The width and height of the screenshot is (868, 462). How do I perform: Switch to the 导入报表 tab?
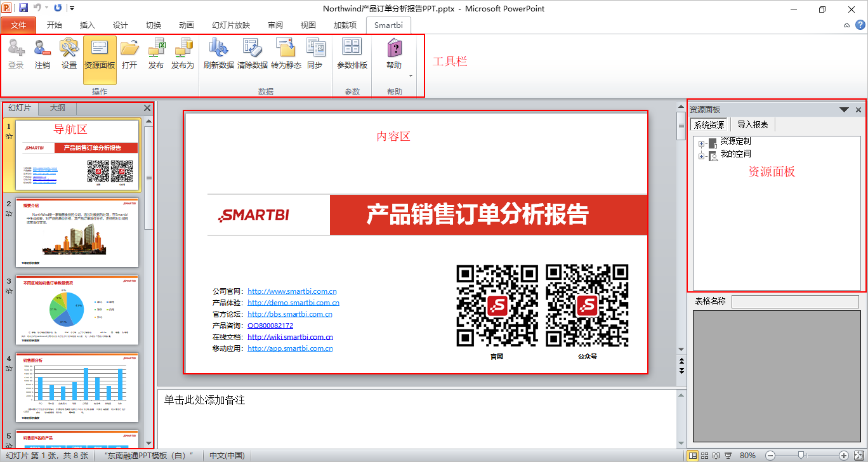[x=753, y=125]
